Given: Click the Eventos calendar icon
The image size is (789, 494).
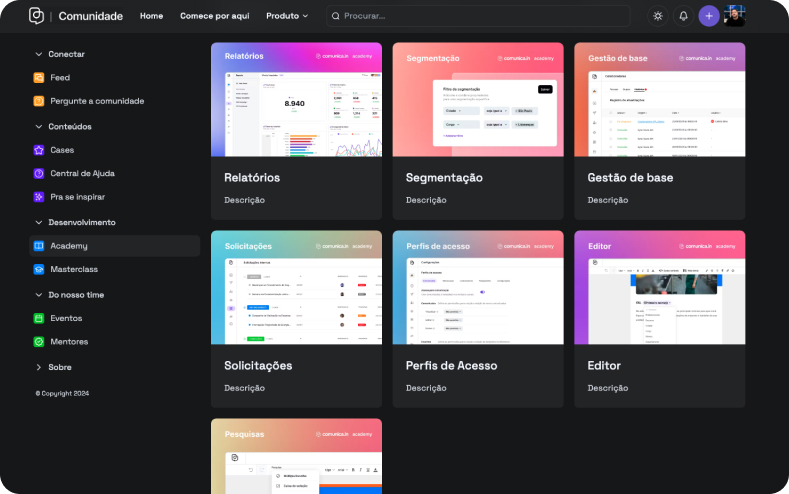Looking at the screenshot, I should pyautogui.click(x=39, y=318).
